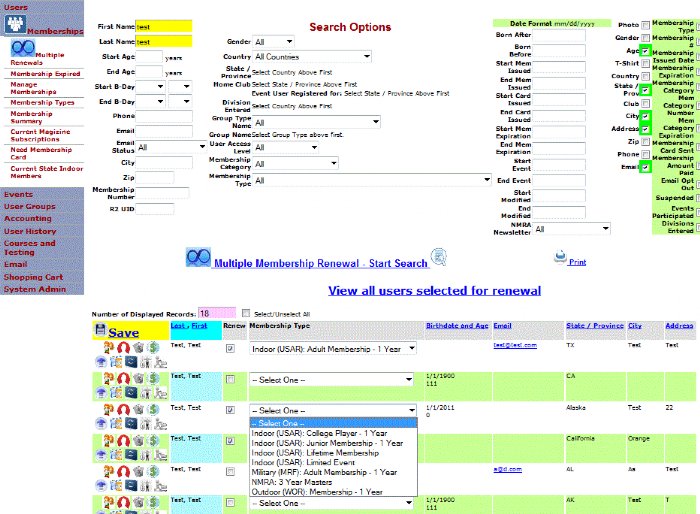Click calendar notes icon in TX row
Viewport: 700px width, 514px height.
click(x=116, y=362)
